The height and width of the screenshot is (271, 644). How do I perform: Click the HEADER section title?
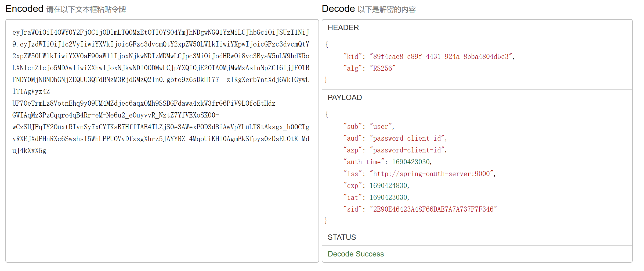coord(343,27)
